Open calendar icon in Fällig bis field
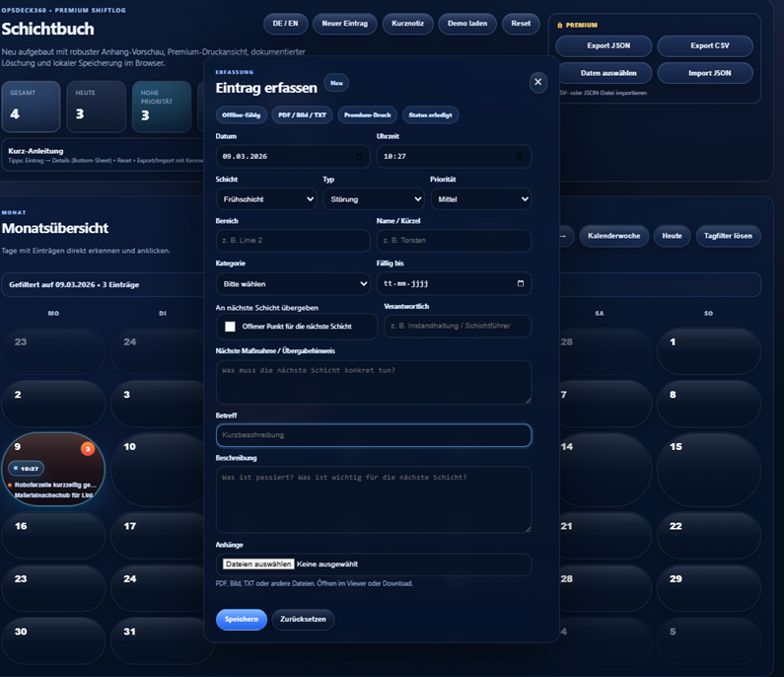Viewport: 784px width, 677px height. click(520, 283)
